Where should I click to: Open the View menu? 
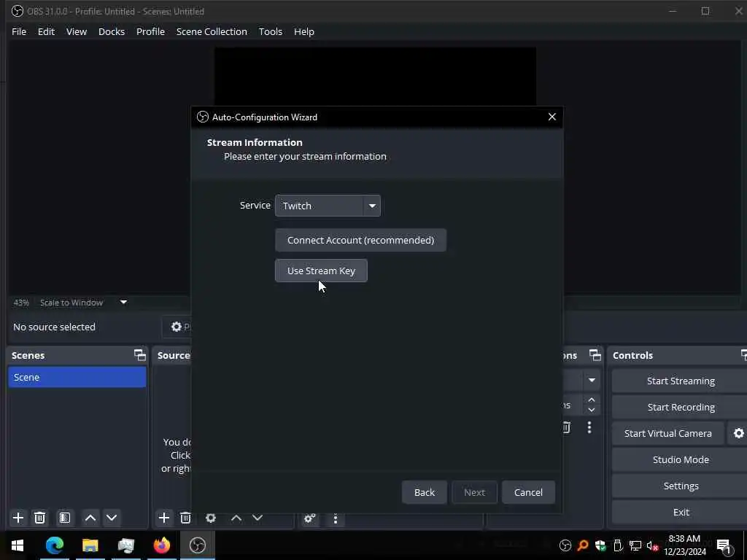click(x=76, y=31)
